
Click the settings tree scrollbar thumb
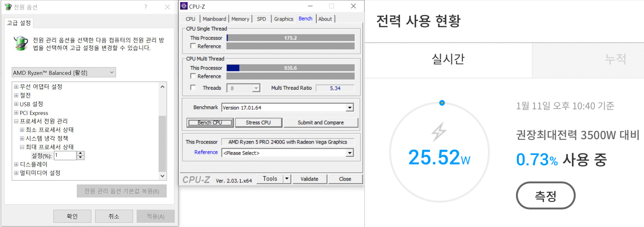(162, 144)
